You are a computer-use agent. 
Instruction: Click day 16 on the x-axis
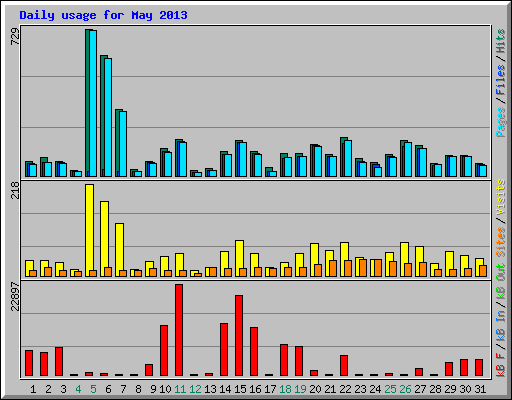(255, 389)
